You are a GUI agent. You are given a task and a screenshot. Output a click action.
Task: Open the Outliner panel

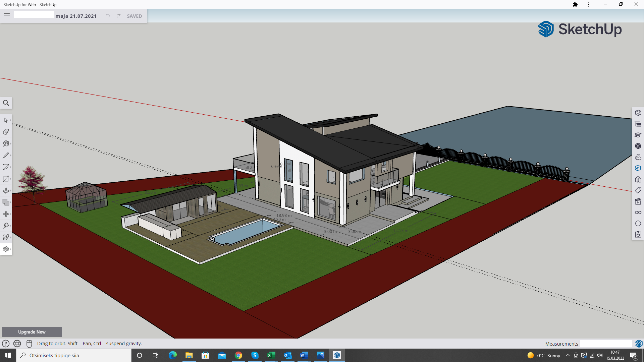point(638,124)
